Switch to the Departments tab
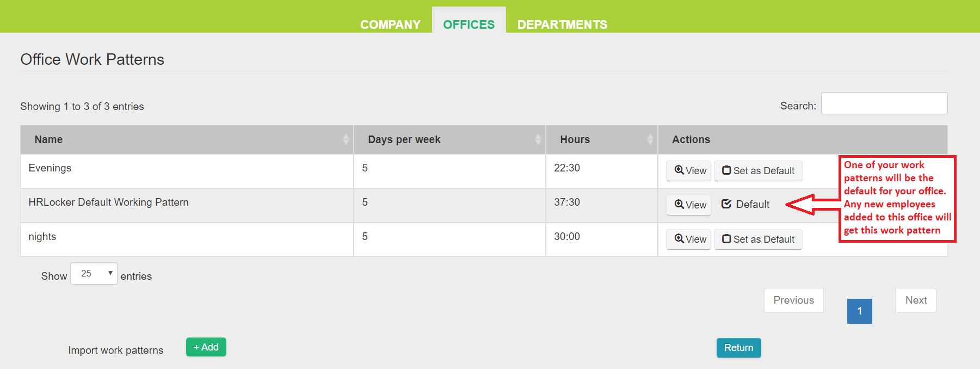The image size is (980, 369). tap(562, 24)
